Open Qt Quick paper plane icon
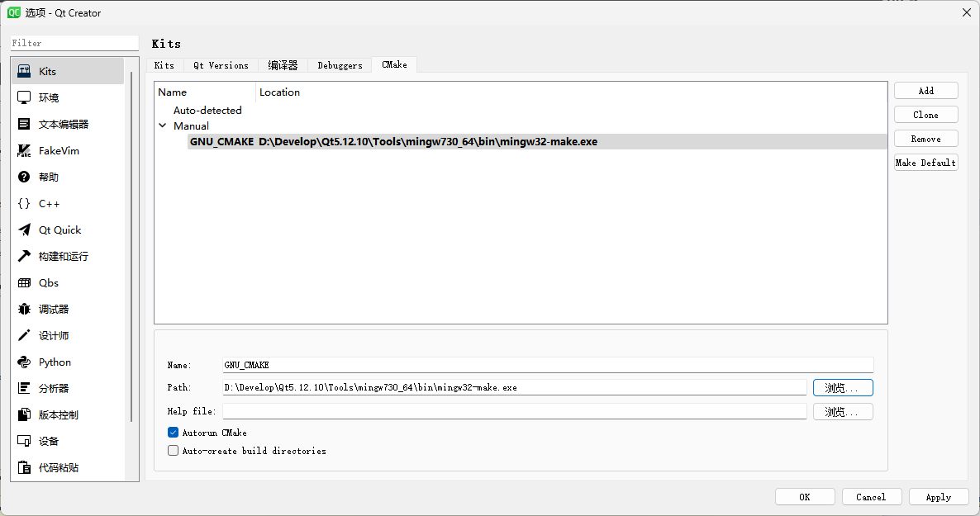This screenshot has height=516, width=980. (x=24, y=230)
